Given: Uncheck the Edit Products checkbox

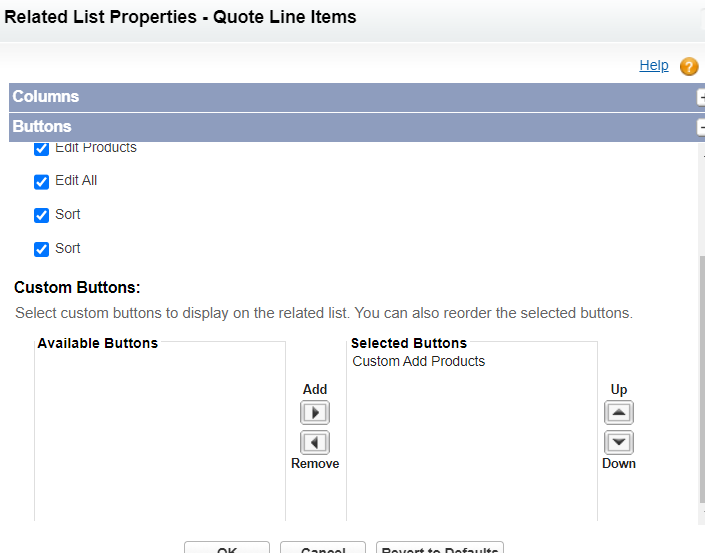Looking at the screenshot, I should pyautogui.click(x=42, y=149).
